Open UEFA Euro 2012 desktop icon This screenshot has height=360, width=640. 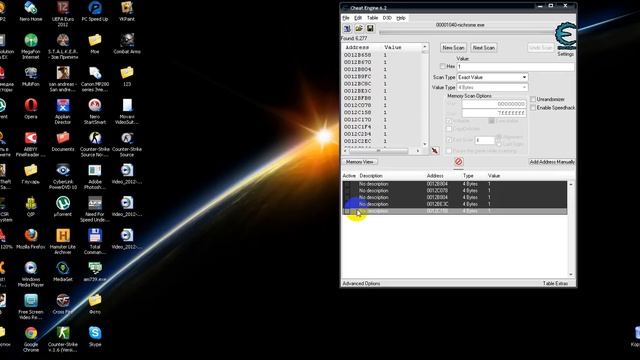coord(63,13)
